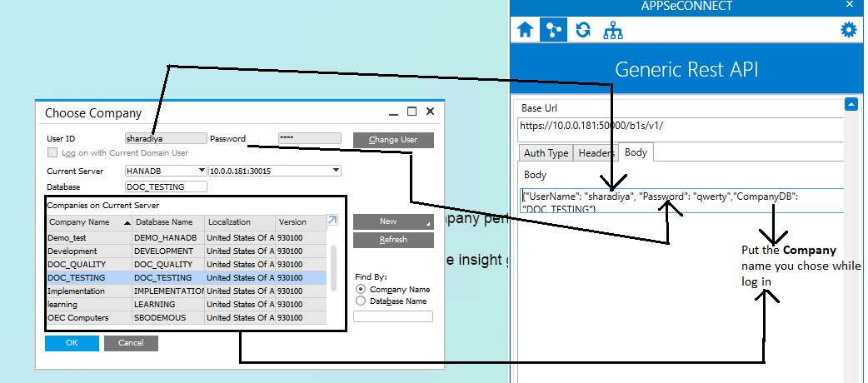
Task: Click the expand arrow icon above company table
Action: click(332, 221)
